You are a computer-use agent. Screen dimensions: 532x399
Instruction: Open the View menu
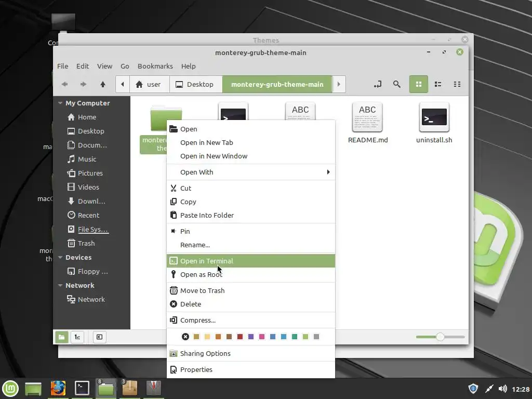(x=104, y=66)
